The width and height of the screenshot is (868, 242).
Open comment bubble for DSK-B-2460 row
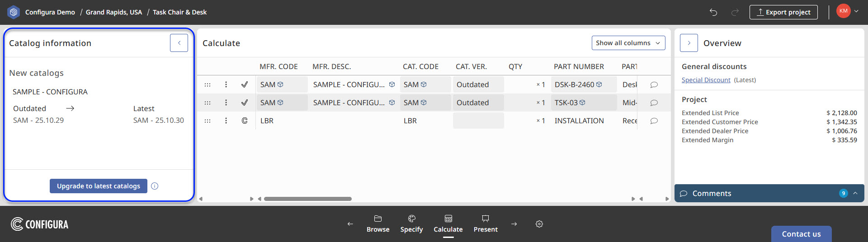(654, 84)
